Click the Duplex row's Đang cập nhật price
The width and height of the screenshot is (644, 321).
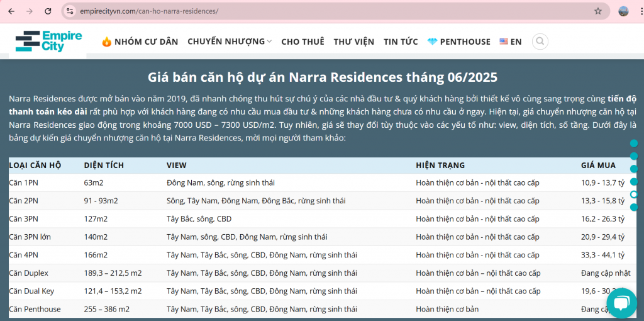[607, 273]
